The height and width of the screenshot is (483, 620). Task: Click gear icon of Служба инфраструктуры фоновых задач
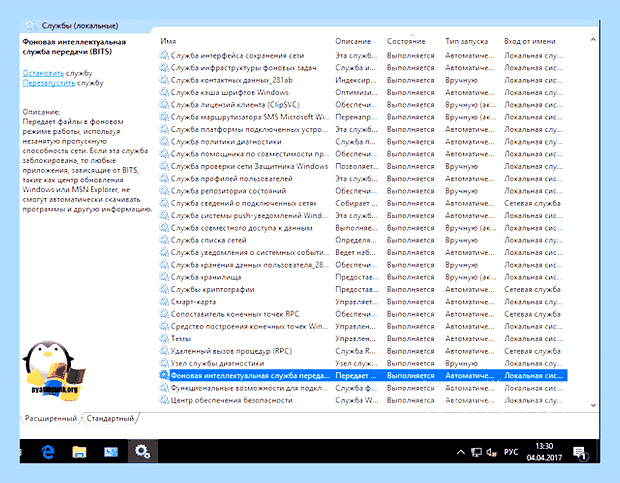click(164, 68)
